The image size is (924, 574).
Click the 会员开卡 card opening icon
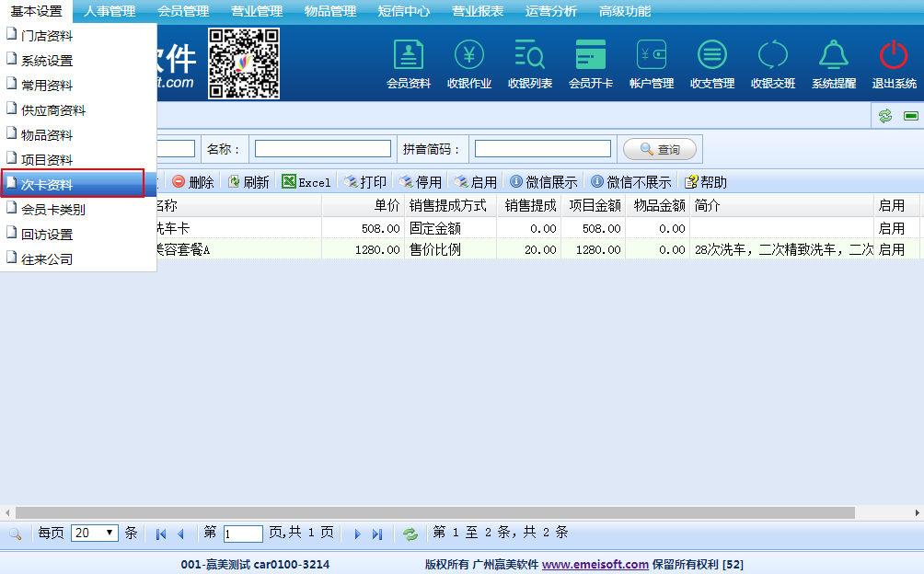tap(591, 63)
